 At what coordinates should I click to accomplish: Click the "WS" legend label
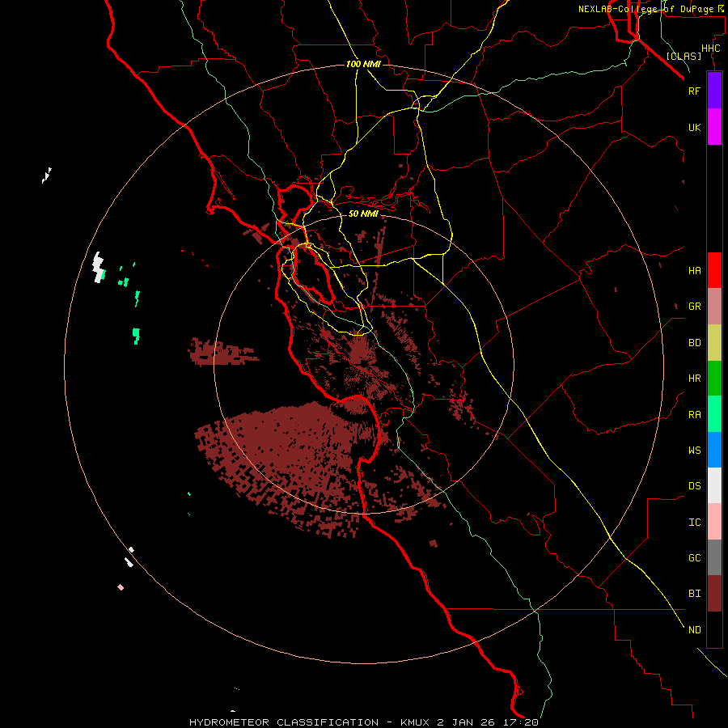click(695, 451)
